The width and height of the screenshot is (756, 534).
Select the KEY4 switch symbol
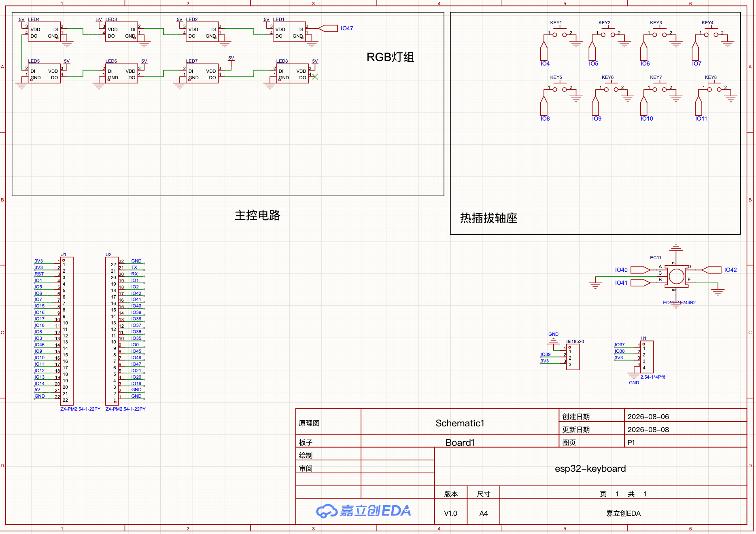711,32
